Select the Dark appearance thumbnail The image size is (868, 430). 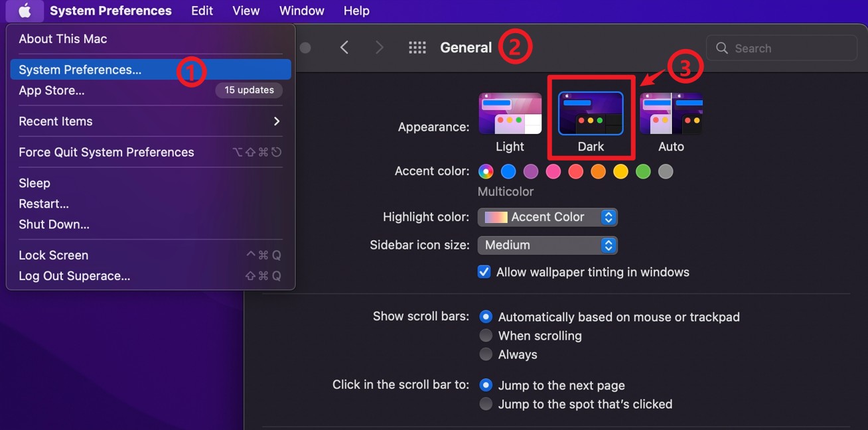(591, 113)
